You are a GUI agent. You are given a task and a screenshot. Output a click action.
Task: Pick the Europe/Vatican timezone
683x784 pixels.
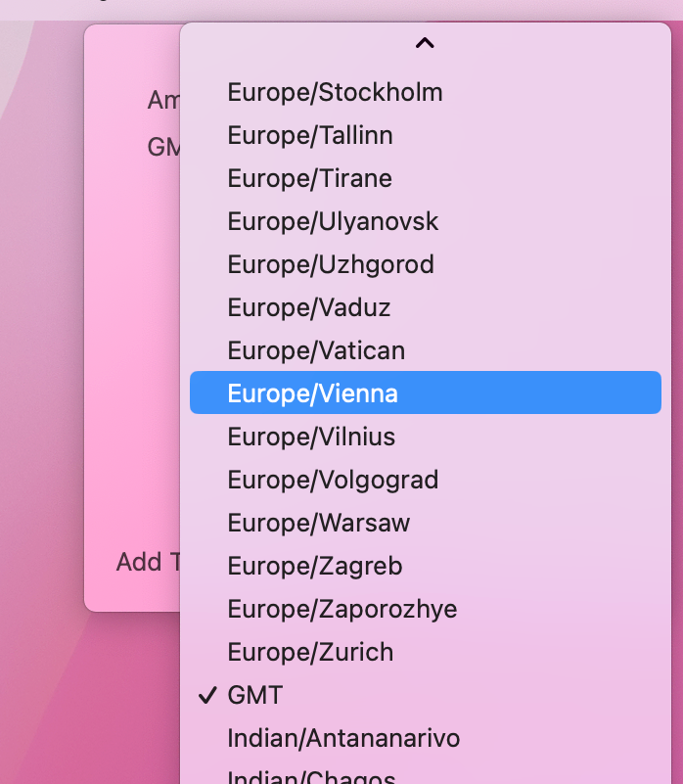(x=317, y=350)
